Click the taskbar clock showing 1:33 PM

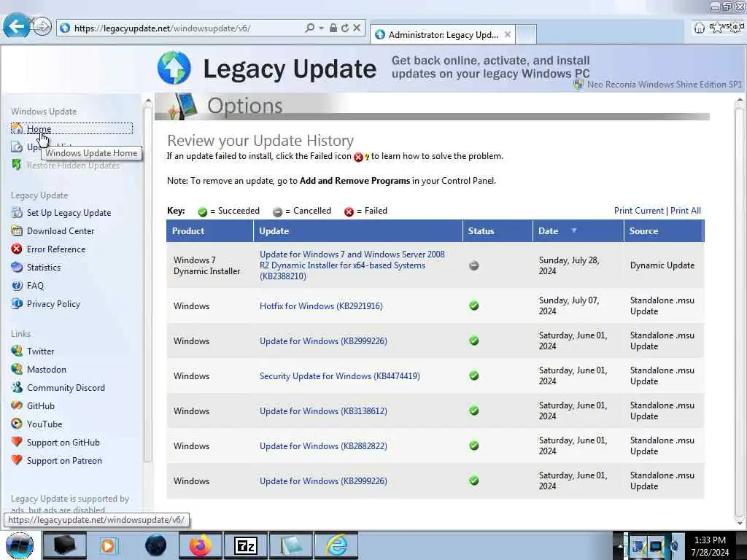tap(710, 545)
